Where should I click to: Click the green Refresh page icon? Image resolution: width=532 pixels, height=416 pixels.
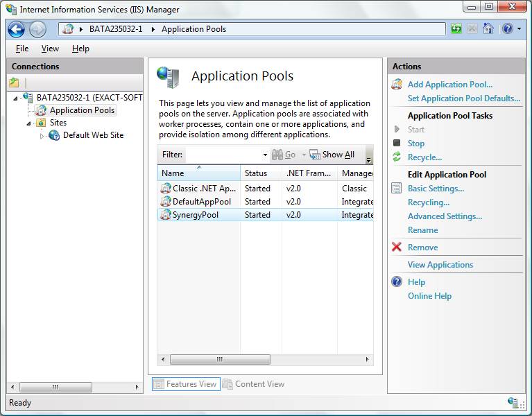[456, 29]
